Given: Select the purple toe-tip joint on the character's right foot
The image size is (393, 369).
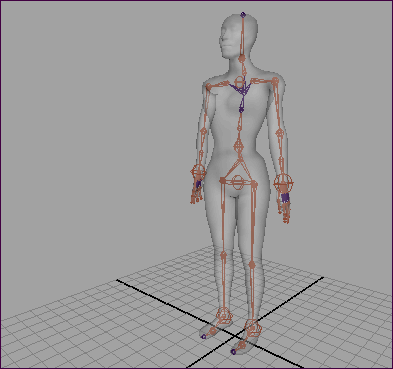Looking at the screenshot, I should pyautogui.click(x=204, y=337).
